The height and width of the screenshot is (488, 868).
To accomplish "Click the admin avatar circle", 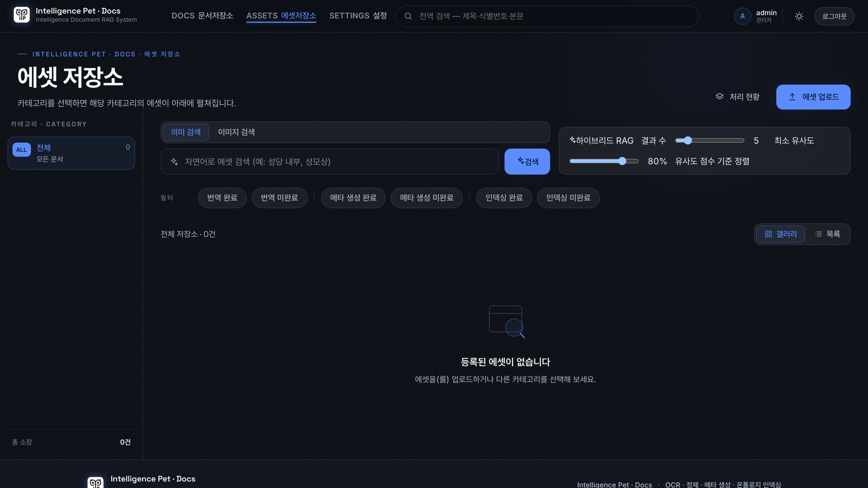I will tap(742, 16).
